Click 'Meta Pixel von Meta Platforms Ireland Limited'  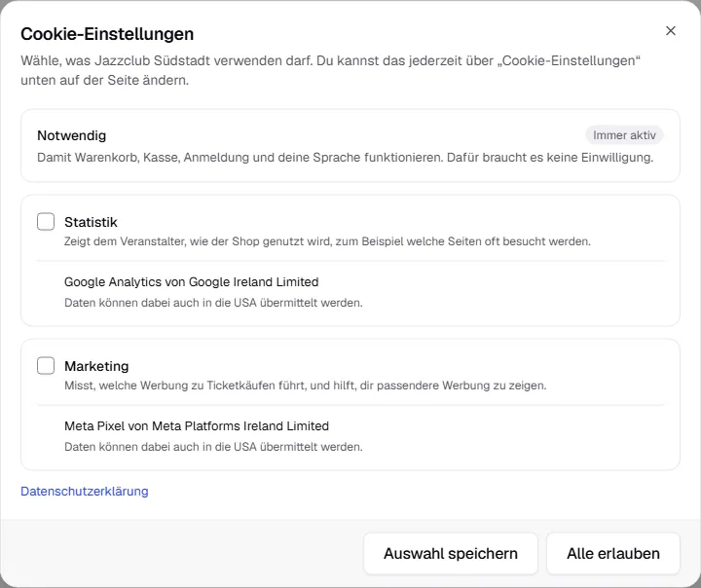[x=197, y=426]
